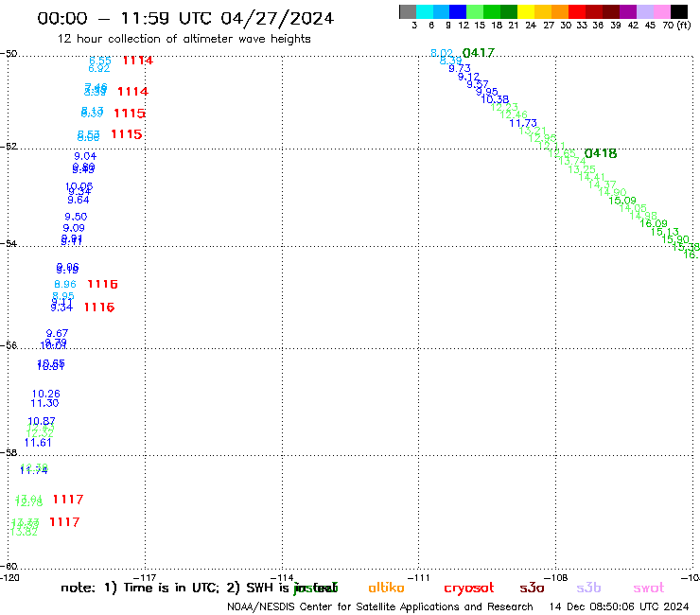Screen dimensions: 700x615
Task: Click the blue value '9.09'
Action: pos(74,228)
